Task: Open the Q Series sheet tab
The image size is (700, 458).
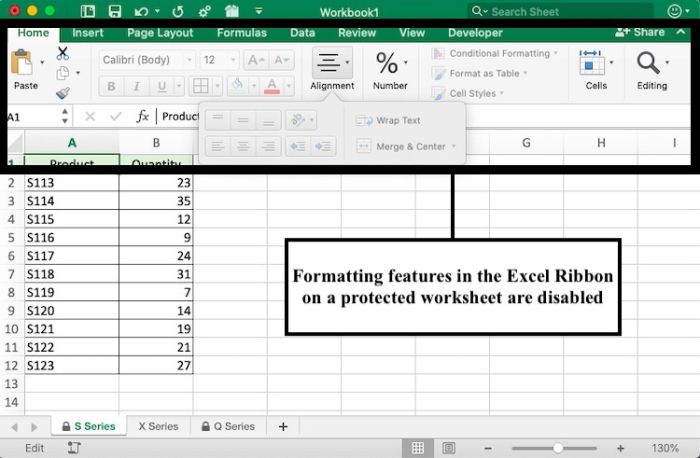Action: (x=228, y=426)
